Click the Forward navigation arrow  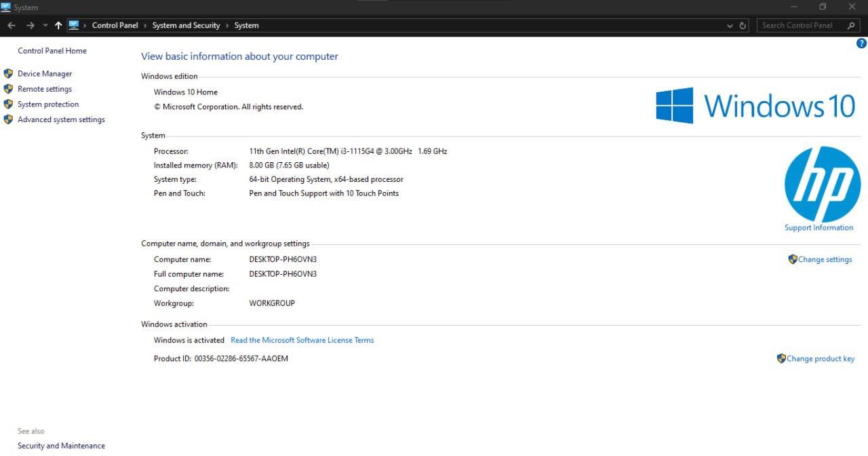tap(30, 26)
